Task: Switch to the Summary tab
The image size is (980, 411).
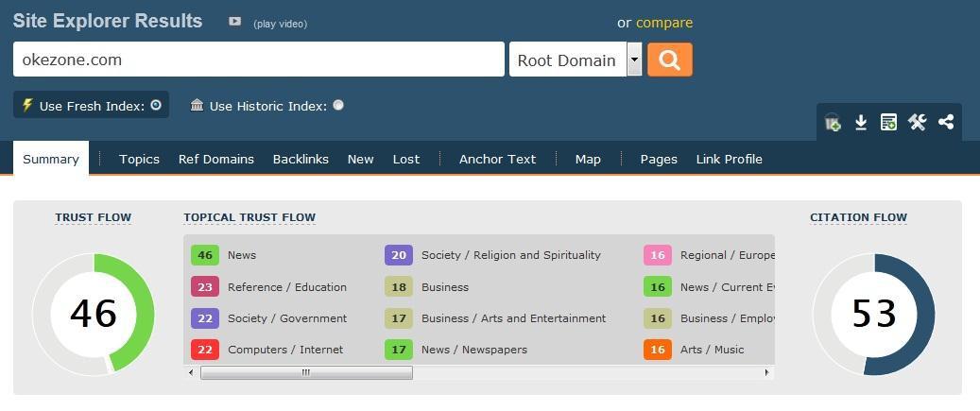Action: 51,159
